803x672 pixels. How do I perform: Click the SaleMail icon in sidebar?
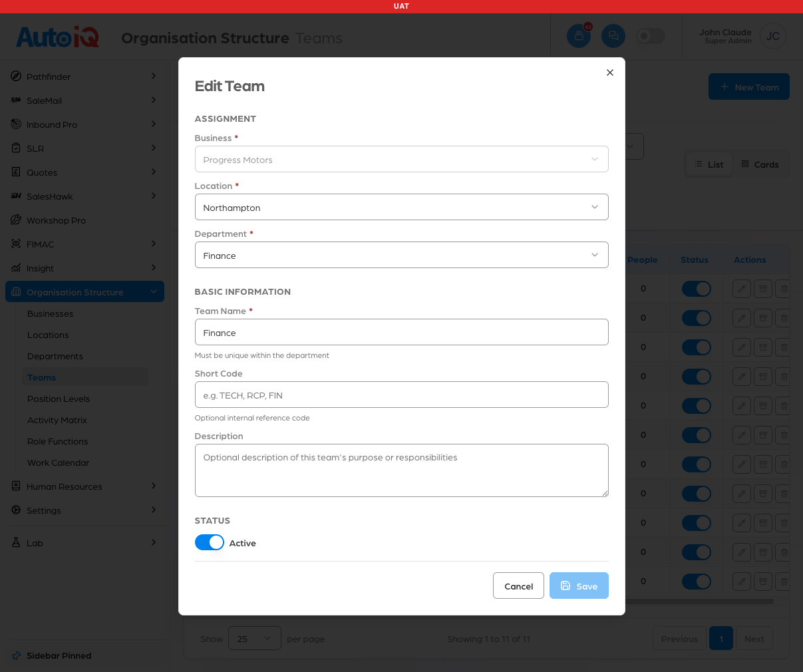click(16, 100)
